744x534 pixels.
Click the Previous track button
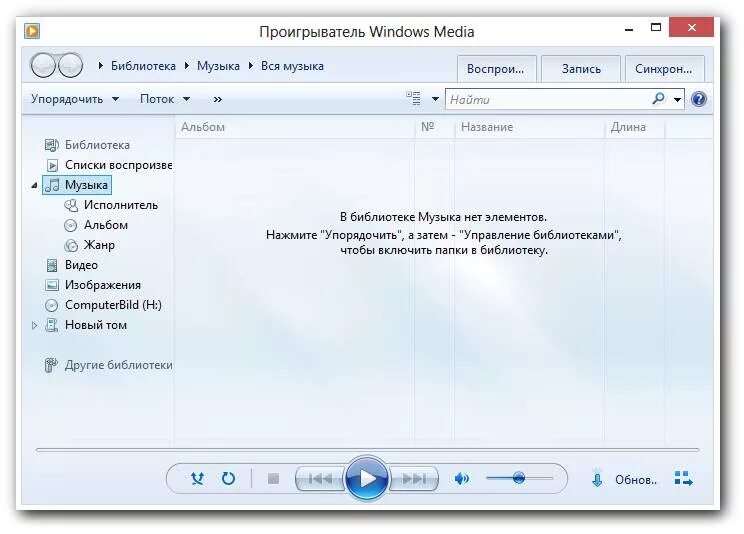(x=320, y=478)
